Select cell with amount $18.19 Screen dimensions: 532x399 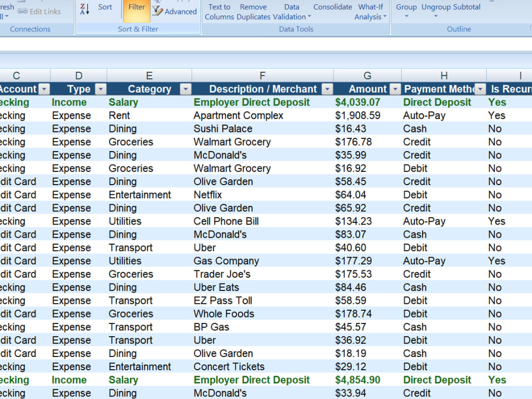[368, 354]
